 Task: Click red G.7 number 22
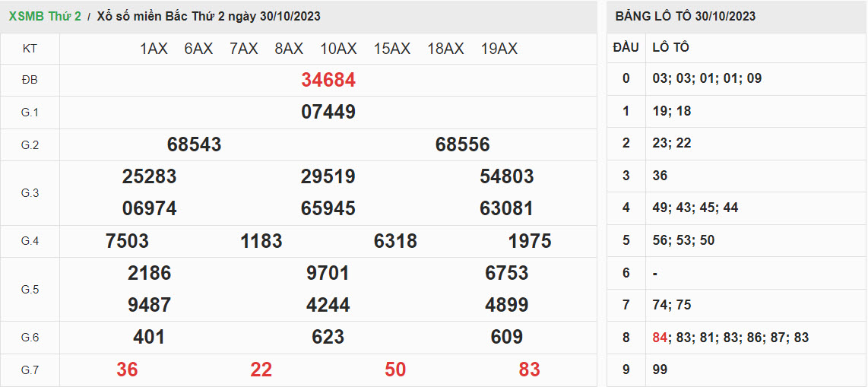click(261, 370)
